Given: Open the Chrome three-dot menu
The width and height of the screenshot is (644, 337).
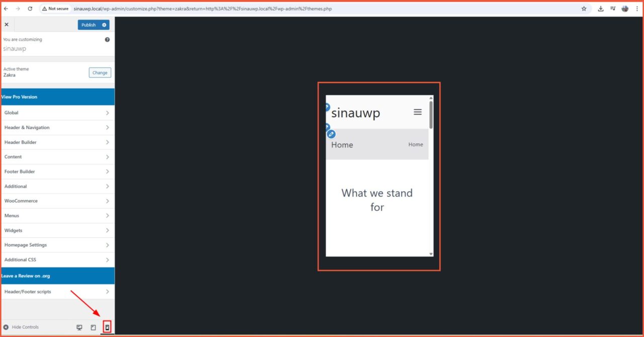Looking at the screenshot, I should click(x=637, y=9).
